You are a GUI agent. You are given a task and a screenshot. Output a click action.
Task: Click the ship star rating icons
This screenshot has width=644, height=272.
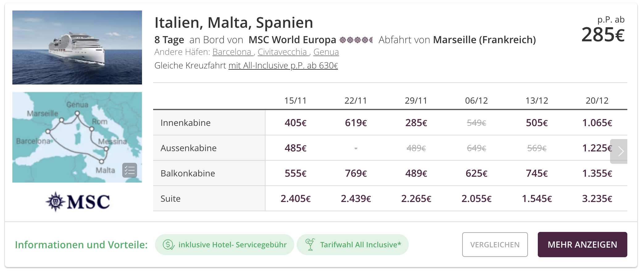[x=356, y=40]
